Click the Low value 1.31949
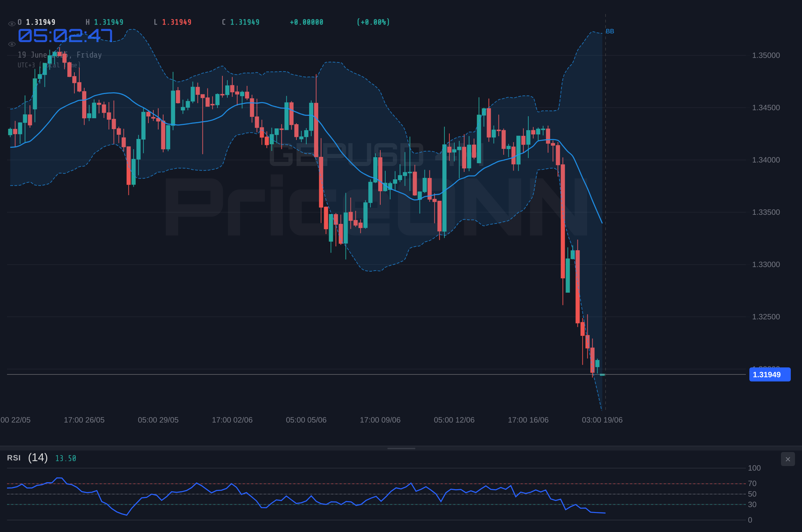This screenshot has width=802, height=532. click(x=177, y=22)
